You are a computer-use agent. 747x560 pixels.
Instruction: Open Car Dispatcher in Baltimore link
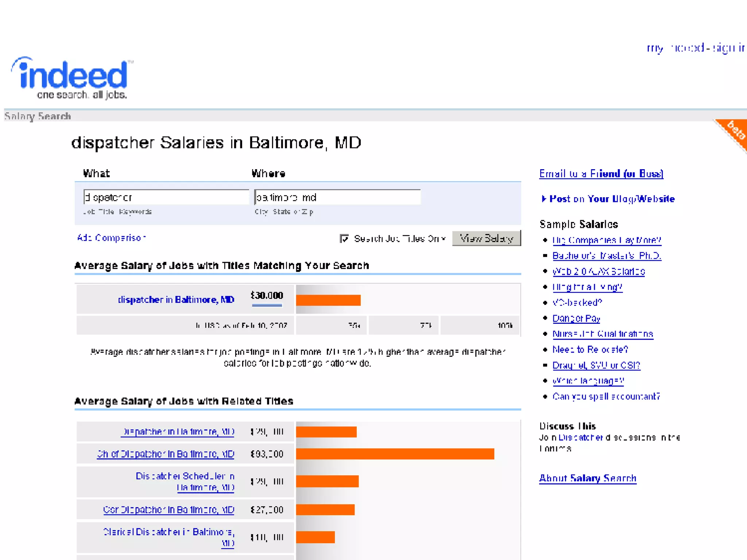[x=169, y=510]
